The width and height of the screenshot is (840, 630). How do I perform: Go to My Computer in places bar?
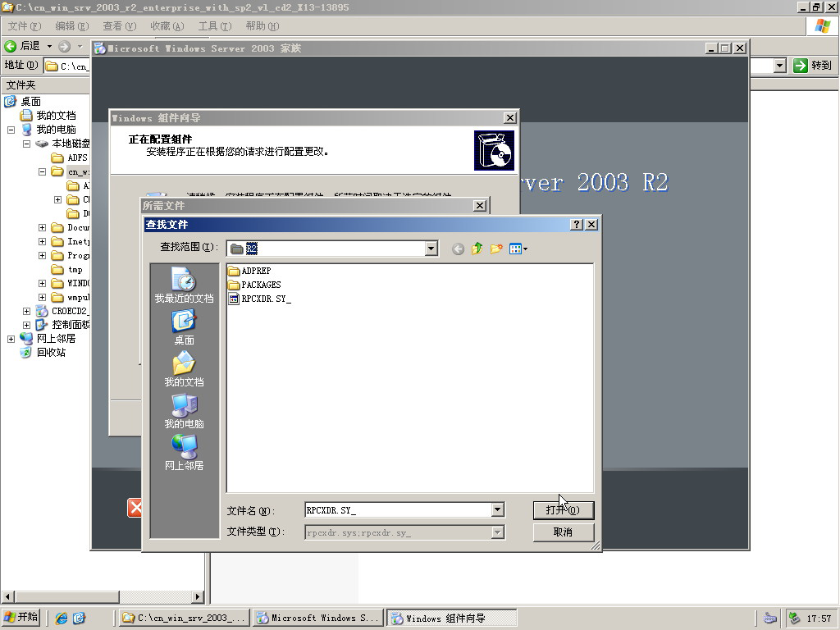coord(184,410)
